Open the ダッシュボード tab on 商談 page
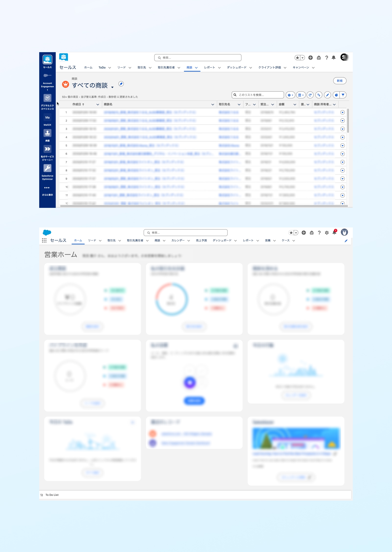The width and height of the screenshot is (392, 552). click(x=236, y=67)
